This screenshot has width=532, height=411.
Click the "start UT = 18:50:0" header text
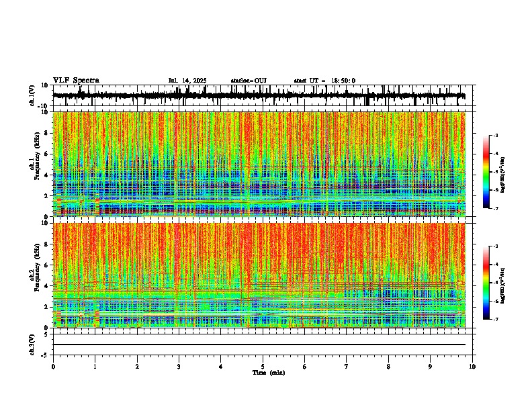coord(324,81)
